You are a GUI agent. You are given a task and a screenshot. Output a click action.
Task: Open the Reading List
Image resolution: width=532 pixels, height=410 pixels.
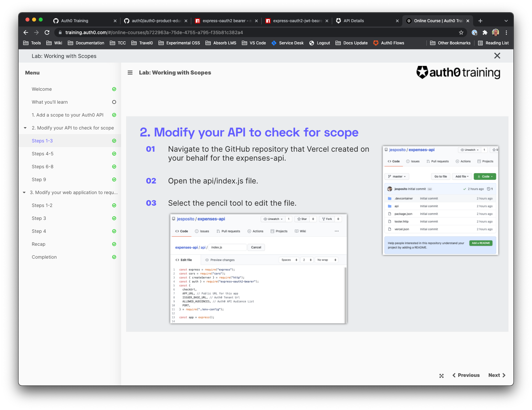coord(493,43)
